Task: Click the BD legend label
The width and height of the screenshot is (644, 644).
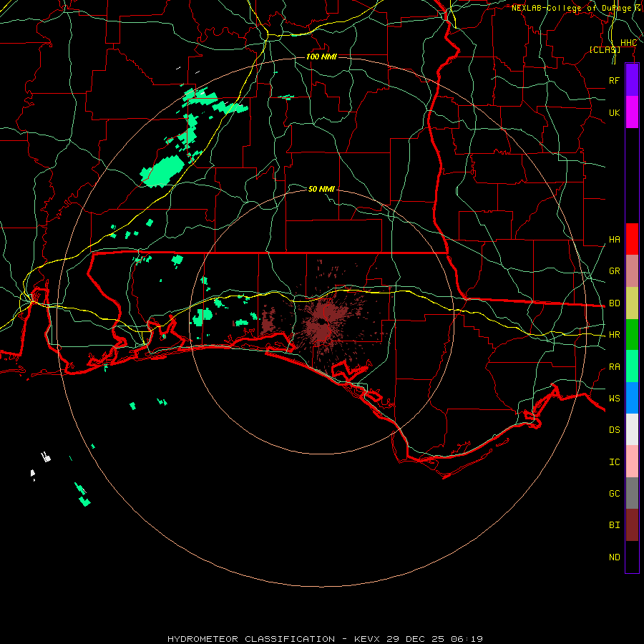Action: [614, 303]
